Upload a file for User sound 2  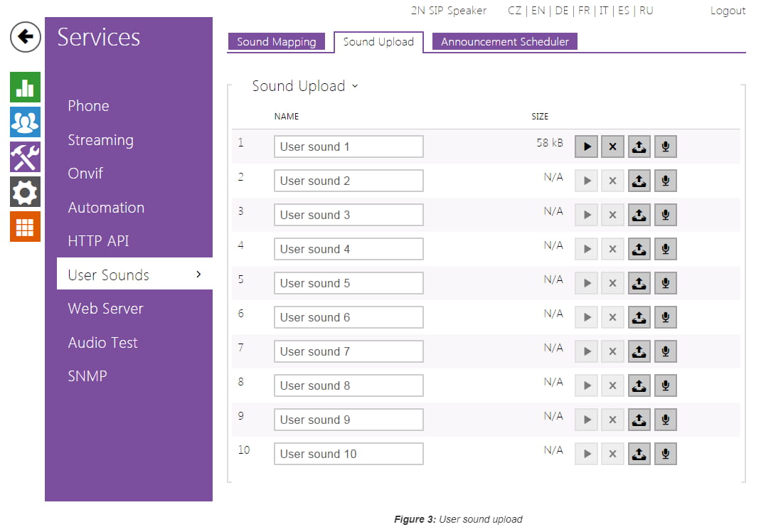639,181
